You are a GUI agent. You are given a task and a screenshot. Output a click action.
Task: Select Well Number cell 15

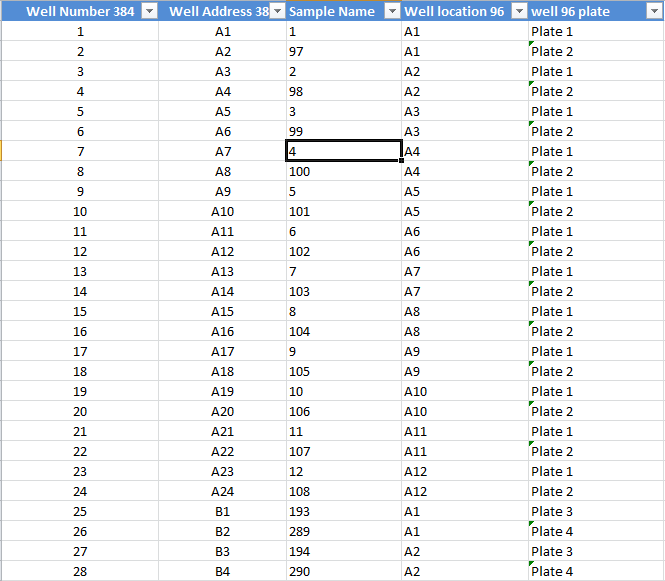pyautogui.click(x=80, y=311)
